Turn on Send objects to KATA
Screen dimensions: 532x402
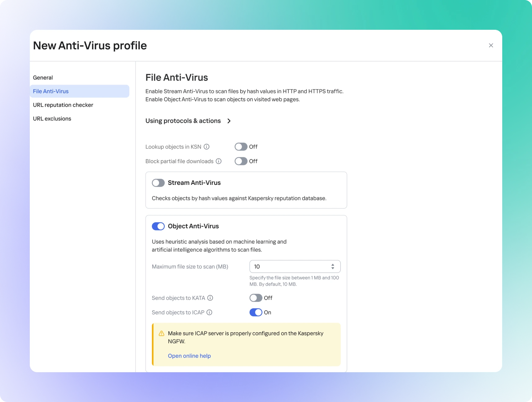tap(256, 298)
